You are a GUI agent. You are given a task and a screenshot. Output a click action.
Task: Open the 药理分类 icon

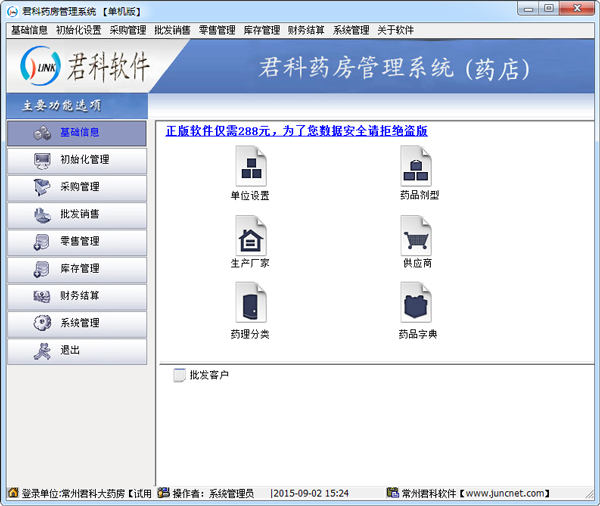251,302
